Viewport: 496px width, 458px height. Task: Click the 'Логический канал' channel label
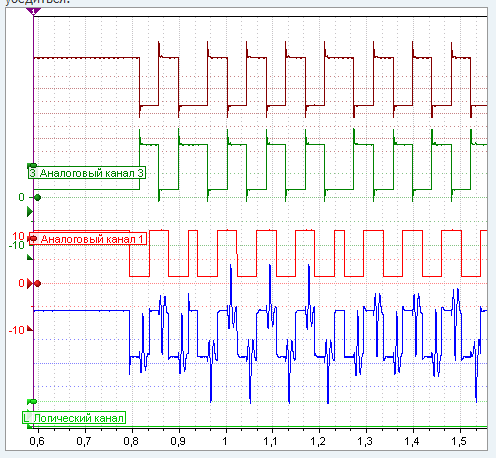pyautogui.click(x=74, y=418)
